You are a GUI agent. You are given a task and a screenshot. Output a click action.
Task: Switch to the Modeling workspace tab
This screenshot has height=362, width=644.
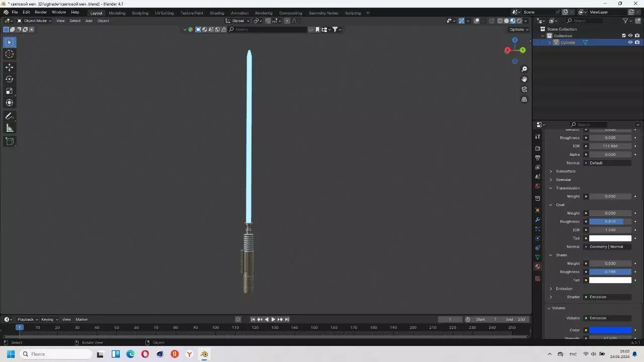[x=117, y=13]
